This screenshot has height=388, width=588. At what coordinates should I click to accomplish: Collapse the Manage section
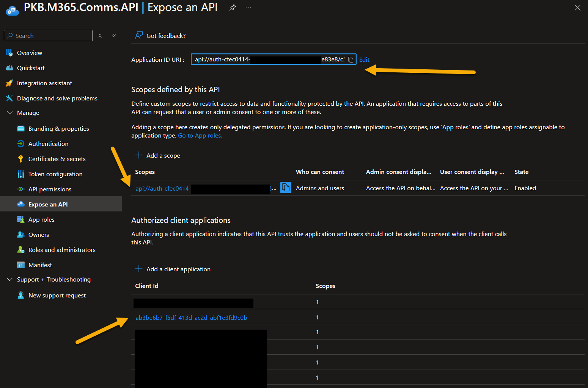[x=9, y=113]
